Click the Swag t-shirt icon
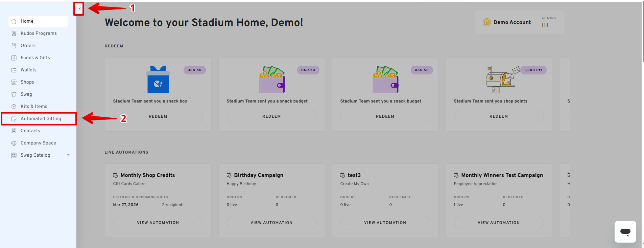644x248 pixels. coord(14,94)
